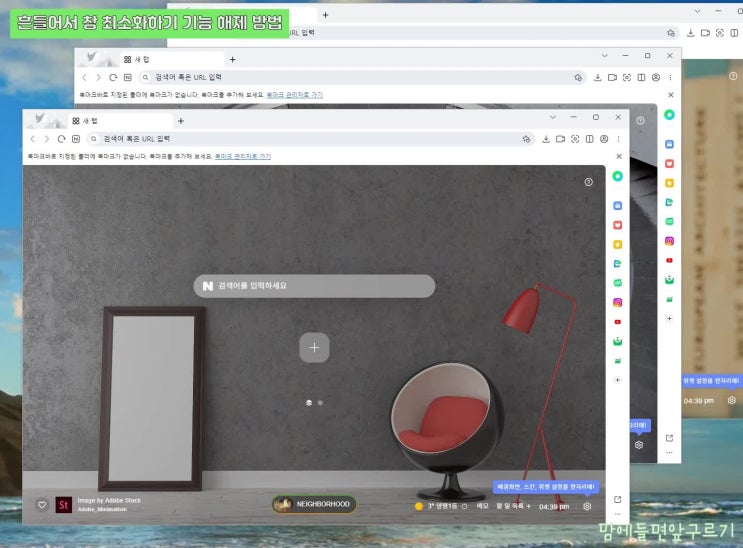Screen dimensions: 743x548
Task: Open Instagram from the front window sidebar
Action: (x=617, y=302)
